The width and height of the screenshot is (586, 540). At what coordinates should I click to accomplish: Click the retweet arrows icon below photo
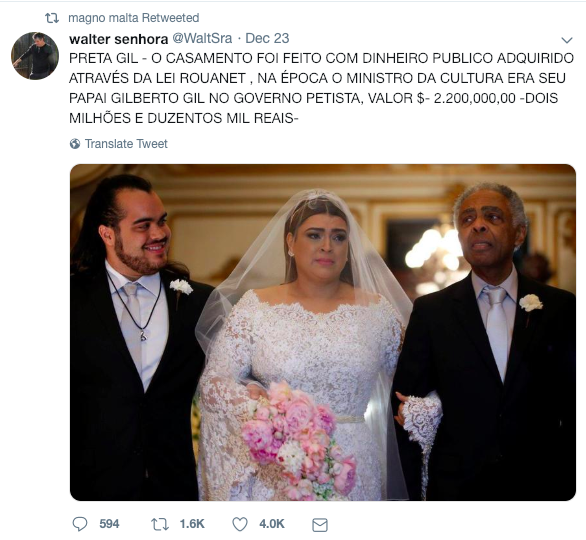click(x=160, y=524)
